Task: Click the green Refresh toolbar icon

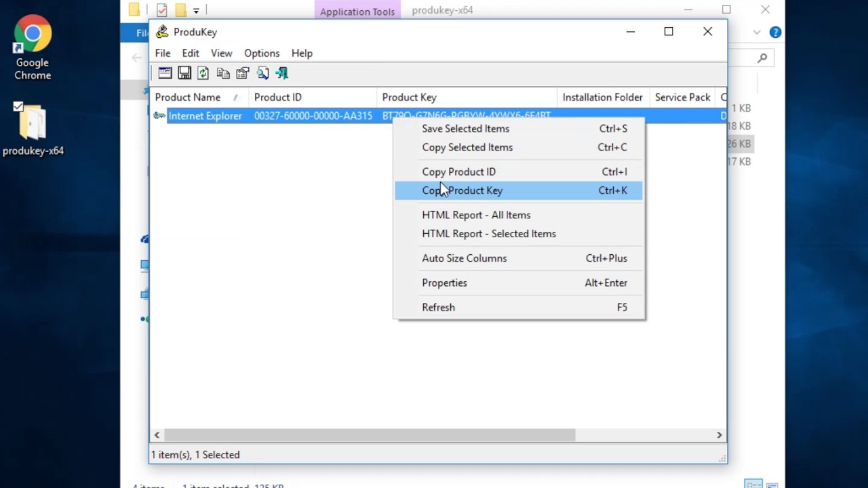Action: (203, 73)
